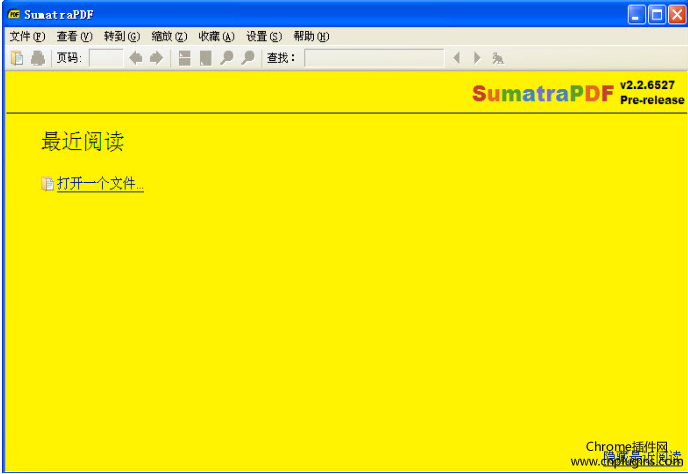This screenshot has height=474, width=688.
Task: Click the zoom in magnifier icon
Action: 247,58
